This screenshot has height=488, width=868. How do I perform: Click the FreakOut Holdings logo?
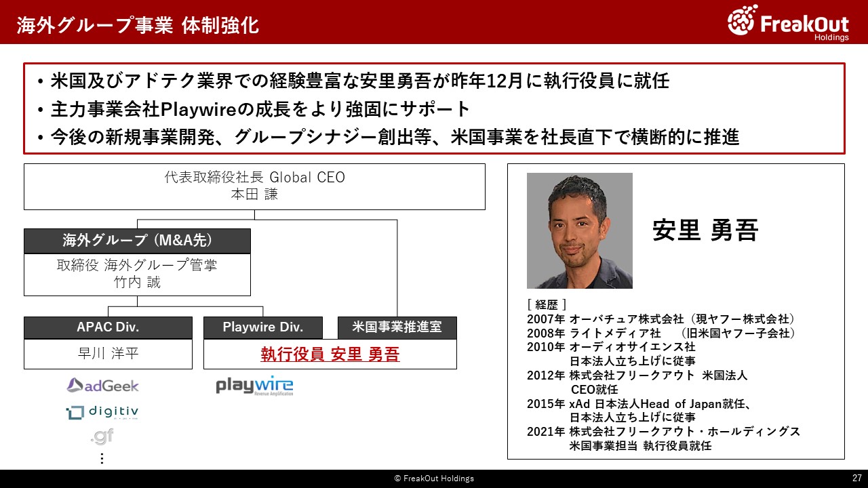788,22
